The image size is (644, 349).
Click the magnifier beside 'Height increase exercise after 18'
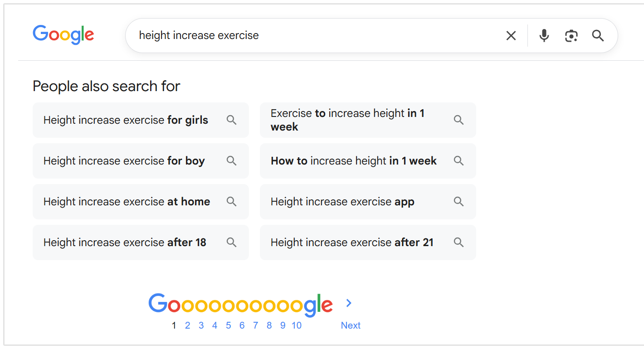(x=231, y=242)
